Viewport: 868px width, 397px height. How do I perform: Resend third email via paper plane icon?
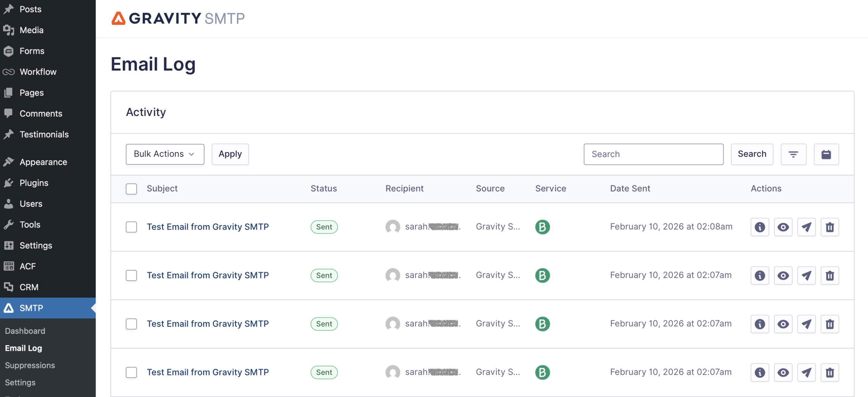(x=806, y=324)
